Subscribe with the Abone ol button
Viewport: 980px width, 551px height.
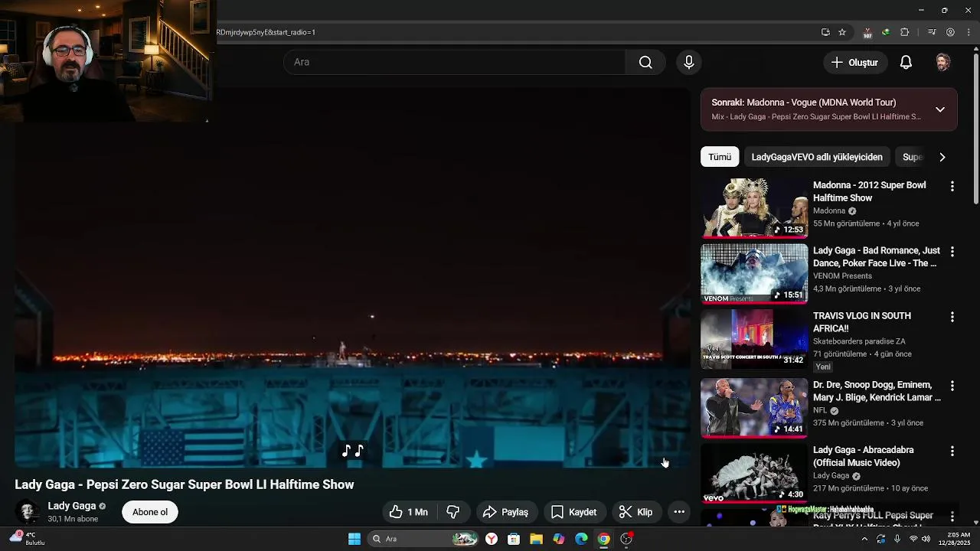(150, 512)
